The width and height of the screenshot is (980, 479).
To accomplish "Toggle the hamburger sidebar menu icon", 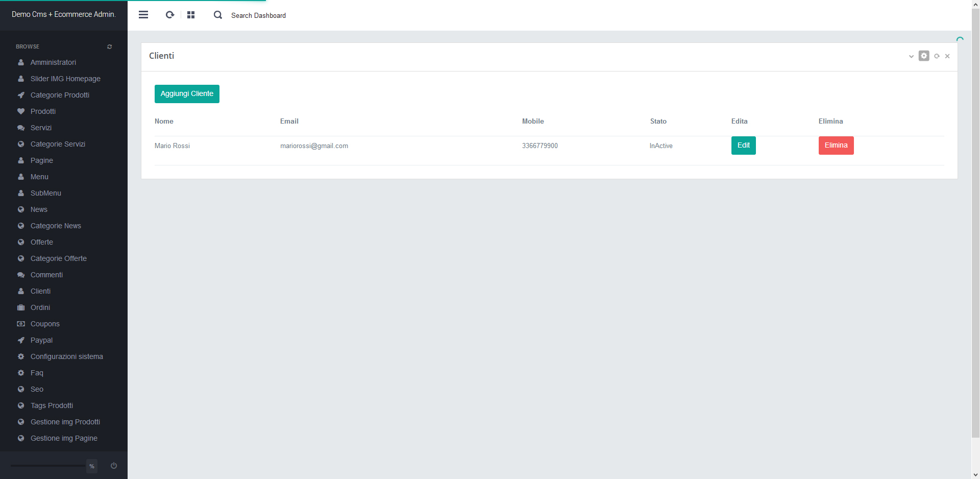I will [x=143, y=15].
